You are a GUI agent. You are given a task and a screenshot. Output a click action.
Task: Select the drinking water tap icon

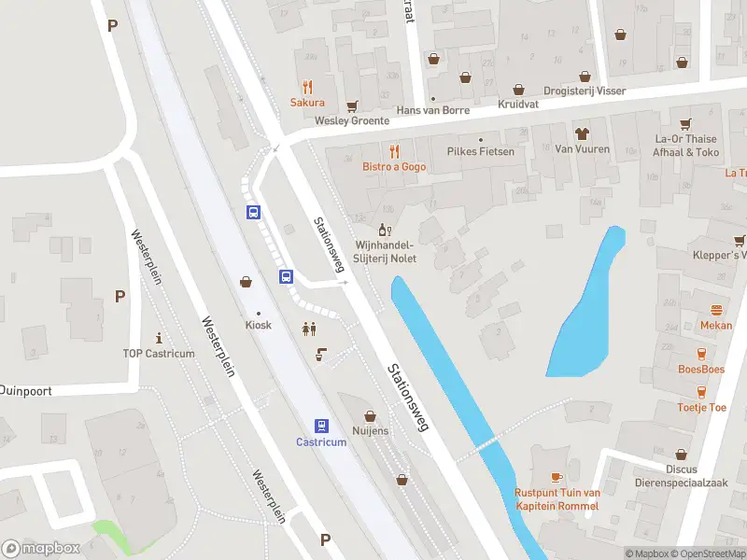tap(321, 355)
